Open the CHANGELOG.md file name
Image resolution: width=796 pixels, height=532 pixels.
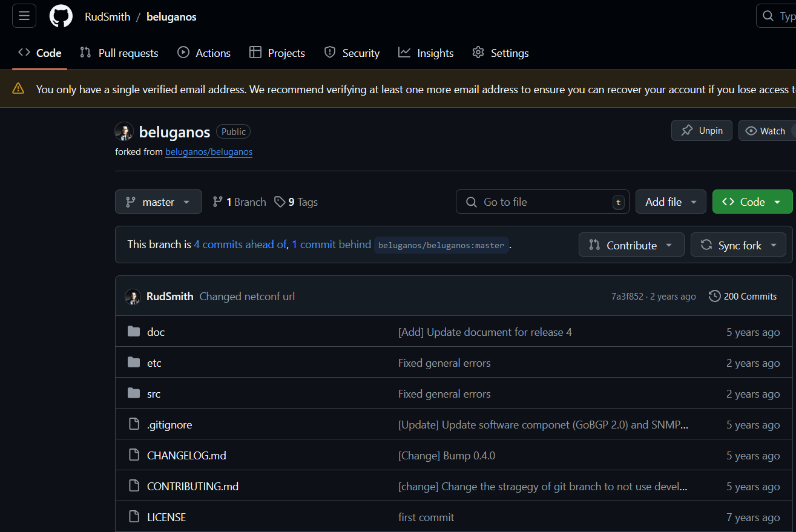[x=186, y=456]
